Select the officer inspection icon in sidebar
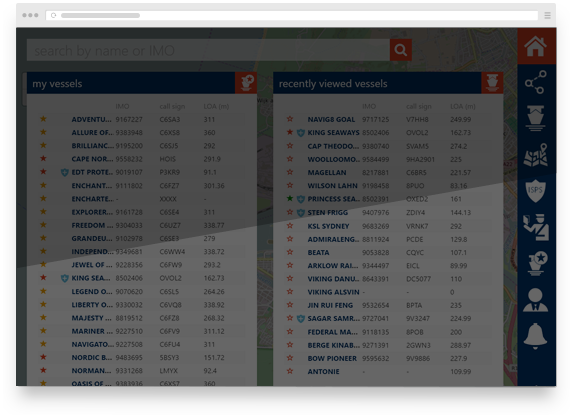This screenshot has height=417, width=574. pos(536,227)
